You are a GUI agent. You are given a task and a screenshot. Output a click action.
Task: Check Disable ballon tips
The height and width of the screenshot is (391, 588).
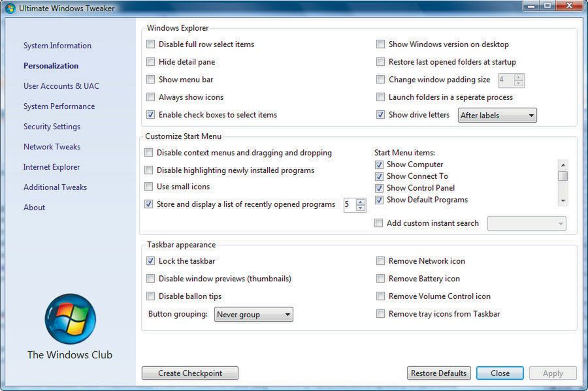[x=150, y=296]
